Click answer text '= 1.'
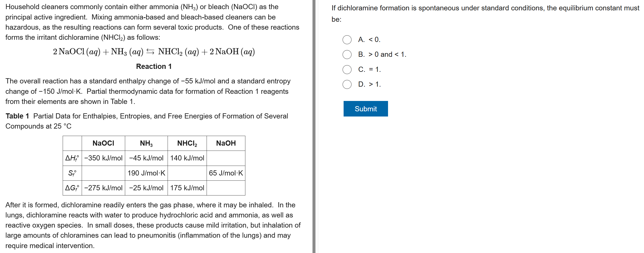This screenshot has width=644, height=253. coord(374,70)
